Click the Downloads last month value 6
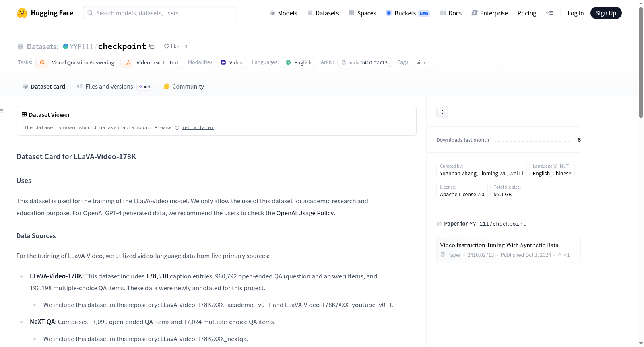This screenshot has height=347, width=644. point(579,140)
